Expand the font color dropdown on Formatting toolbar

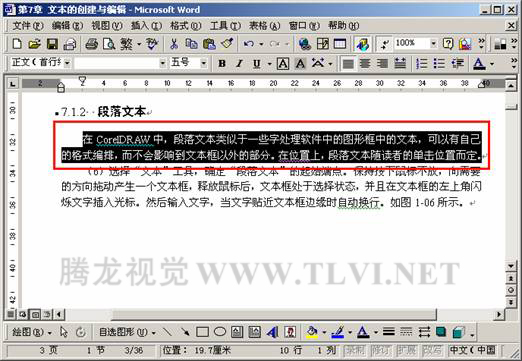tap(491, 63)
